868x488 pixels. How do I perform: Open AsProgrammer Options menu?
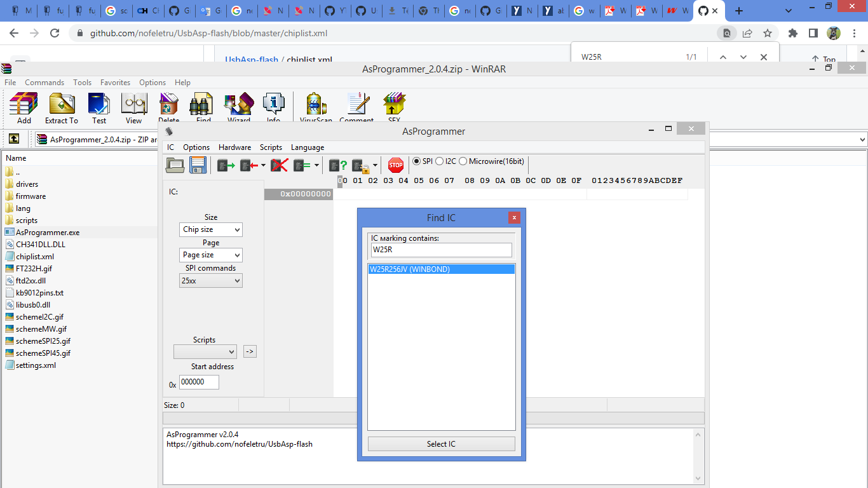click(196, 147)
